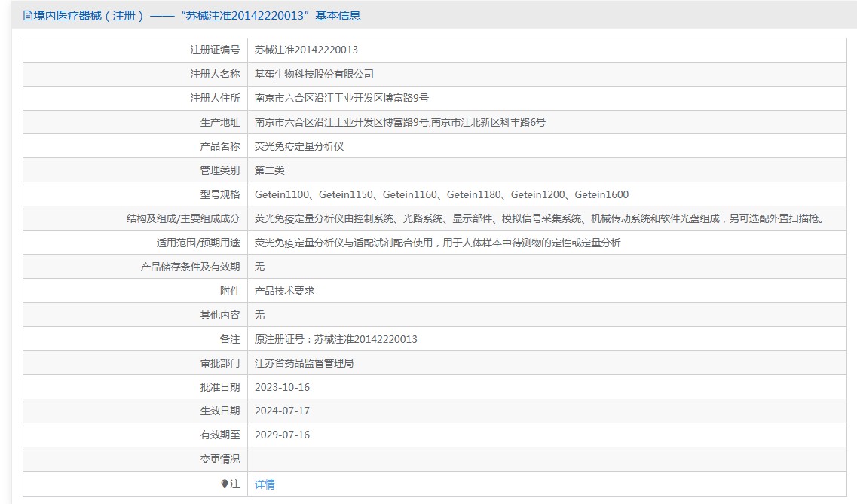The image size is (857, 504).
Task: Click the 原注册证号 remark text
Action: pyautogui.click(x=335, y=339)
